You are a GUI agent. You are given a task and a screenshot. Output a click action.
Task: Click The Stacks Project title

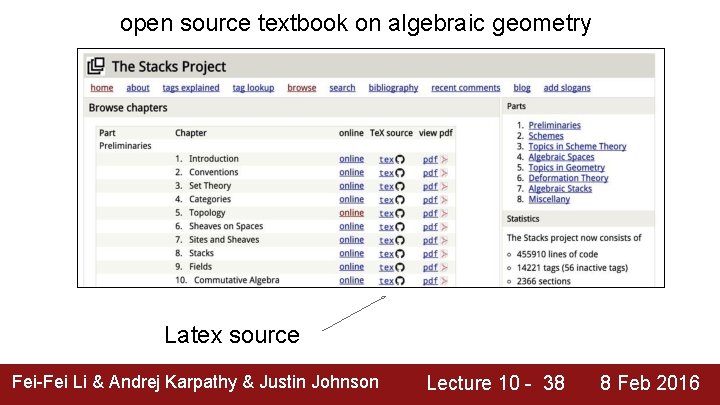169,67
